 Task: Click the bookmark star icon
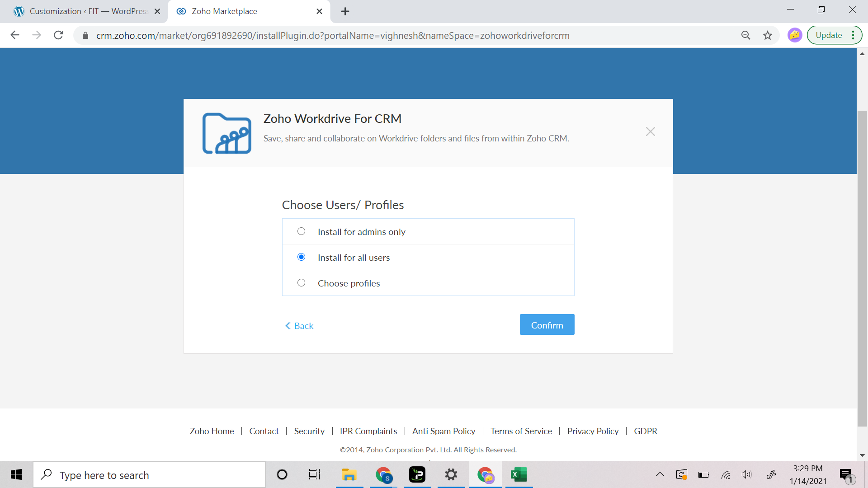tap(768, 35)
